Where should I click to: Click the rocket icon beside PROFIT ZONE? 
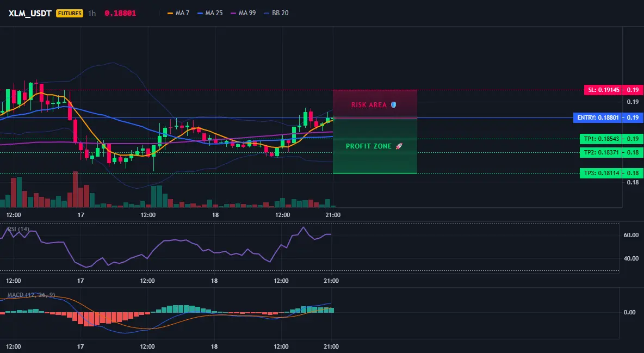399,146
